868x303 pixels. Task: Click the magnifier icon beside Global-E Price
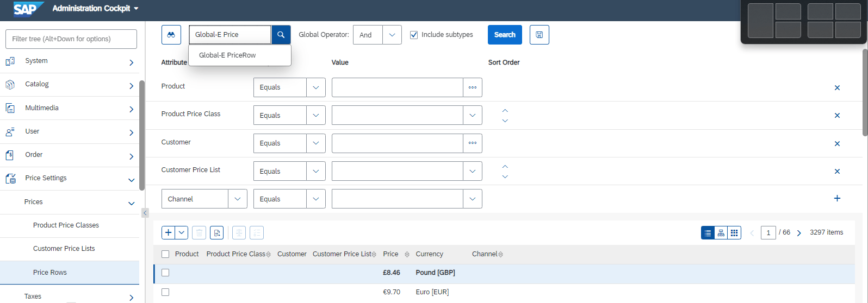pyautogui.click(x=281, y=35)
